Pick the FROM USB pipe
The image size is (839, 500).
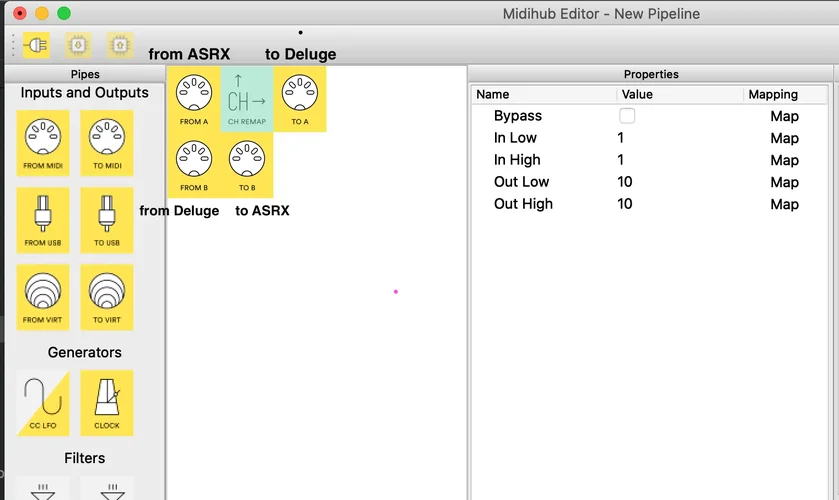coord(43,220)
